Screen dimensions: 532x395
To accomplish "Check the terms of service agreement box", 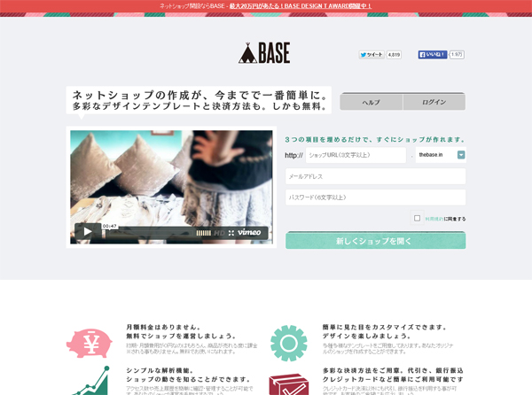I will [417, 218].
